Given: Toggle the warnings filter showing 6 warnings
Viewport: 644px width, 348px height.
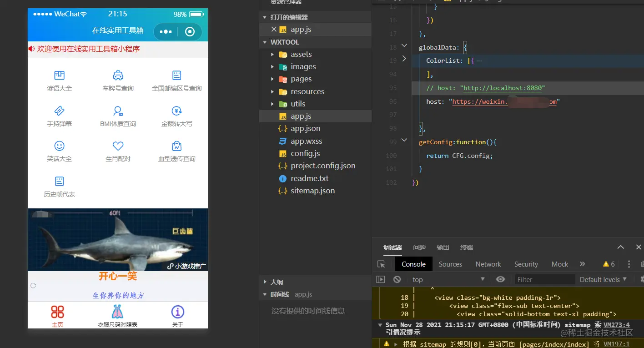Looking at the screenshot, I should [609, 264].
